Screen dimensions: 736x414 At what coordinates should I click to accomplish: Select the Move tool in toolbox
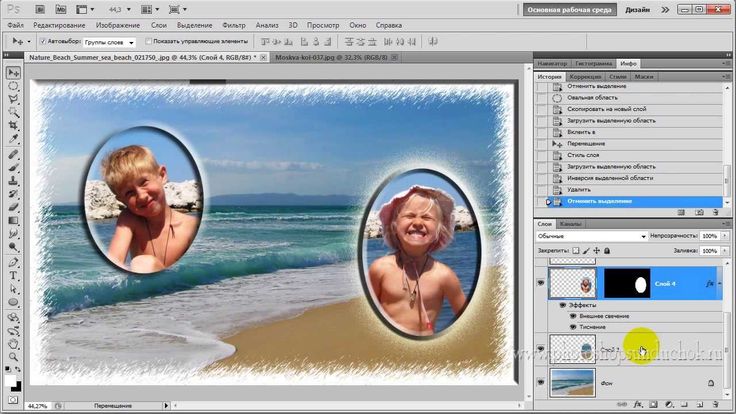click(x=14, y=73)
